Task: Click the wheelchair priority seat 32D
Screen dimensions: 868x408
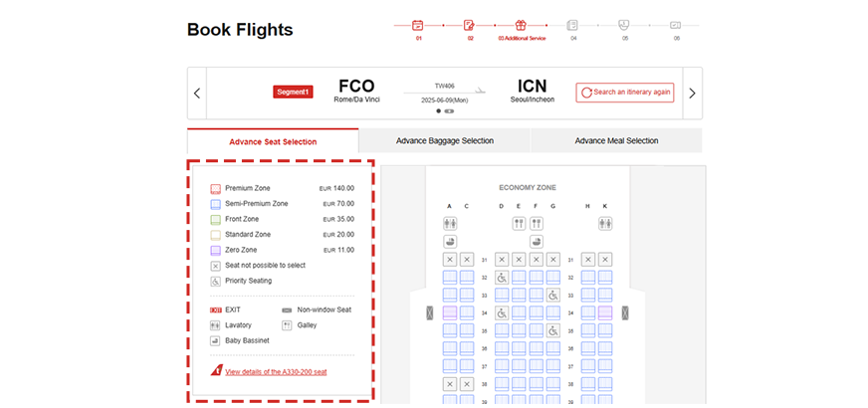Action: coord(502,278)
